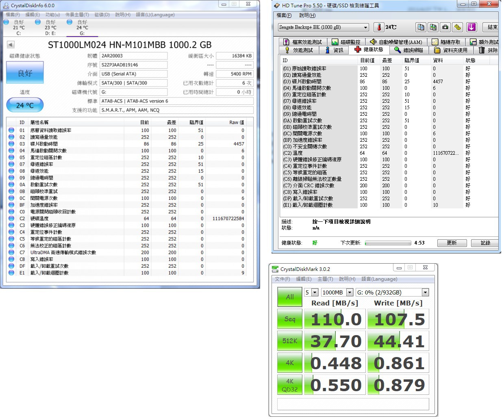Select the D: E: drive status icon
This screenshot has height=420, width=504.
coord(38,22)
